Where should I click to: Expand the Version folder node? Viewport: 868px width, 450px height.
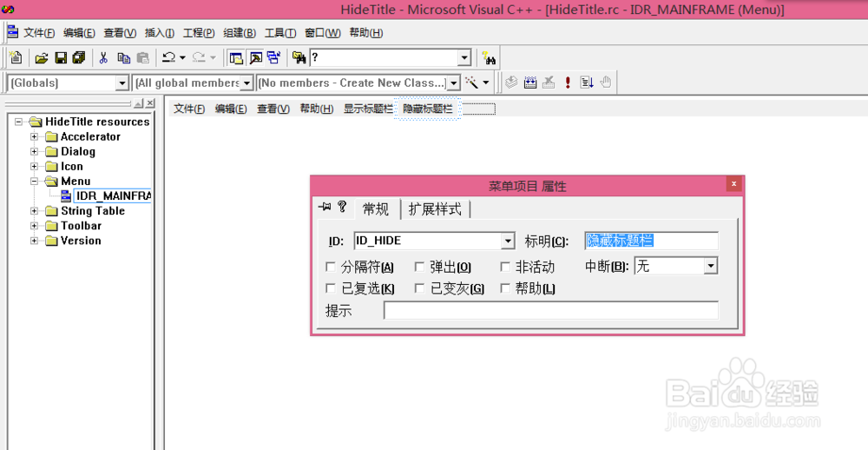point(35,241)
